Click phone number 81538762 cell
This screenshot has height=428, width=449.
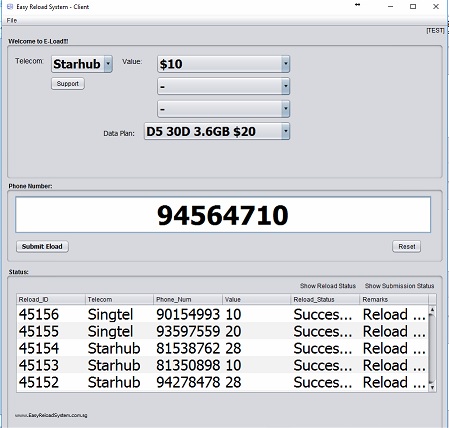pos(188,348)
